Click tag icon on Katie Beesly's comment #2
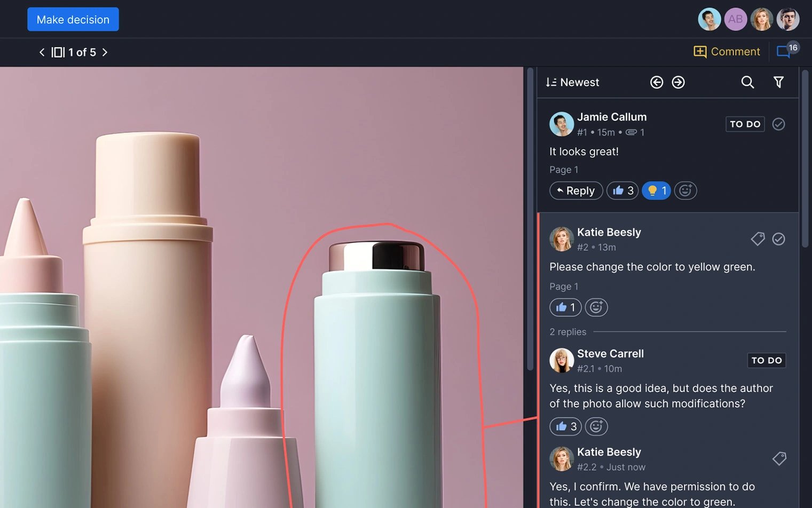Viewport: 812px width, 508px height. point(758,239)
